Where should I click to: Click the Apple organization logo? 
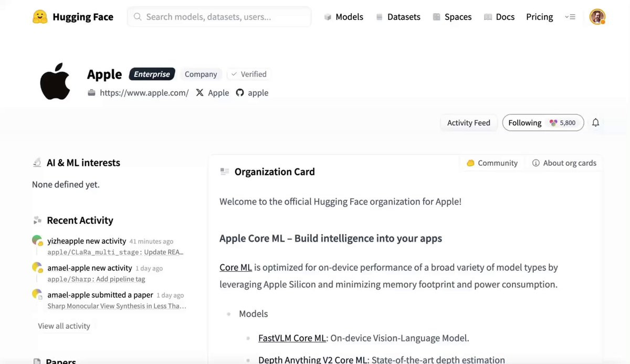pos(55,81)
